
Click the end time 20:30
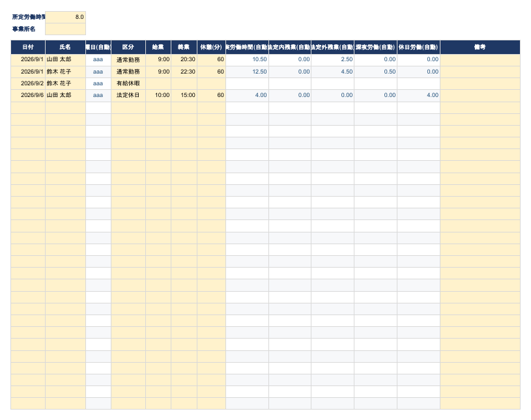coord(184,59)
